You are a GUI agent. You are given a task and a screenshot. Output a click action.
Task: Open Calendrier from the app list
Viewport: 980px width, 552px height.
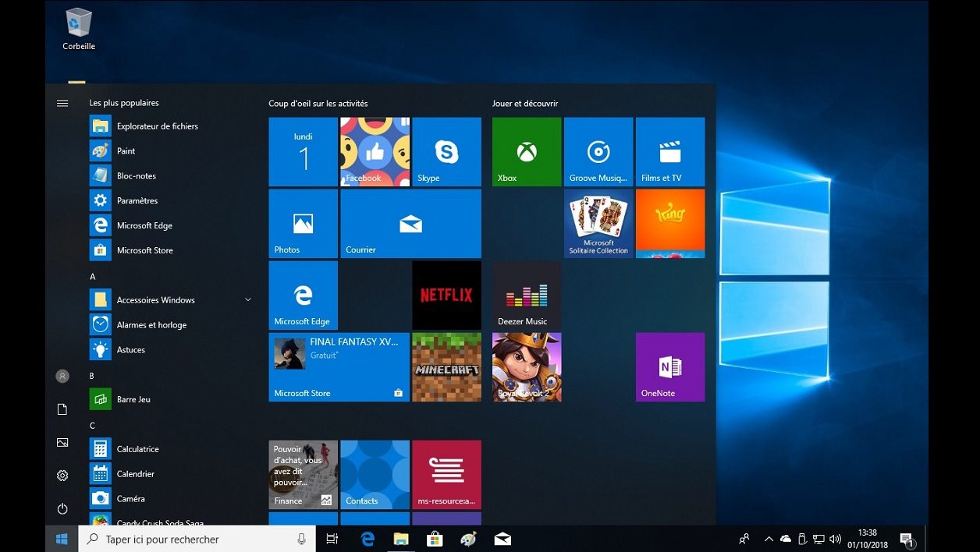click(x=172, y=474)
